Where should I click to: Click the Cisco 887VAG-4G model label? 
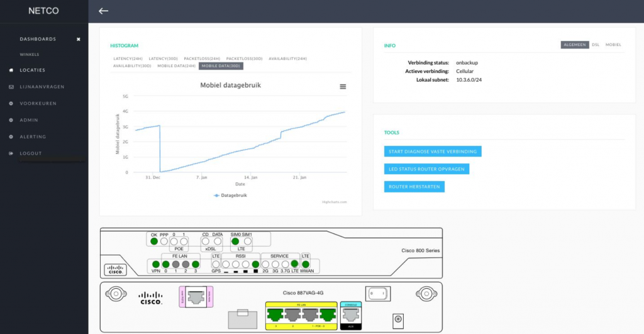[303, 293]
